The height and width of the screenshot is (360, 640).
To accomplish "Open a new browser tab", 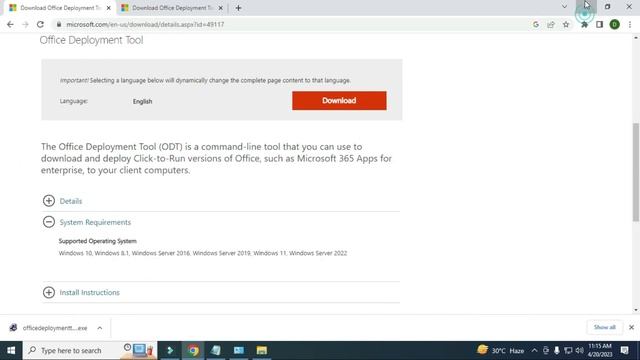I will (238, 8).
